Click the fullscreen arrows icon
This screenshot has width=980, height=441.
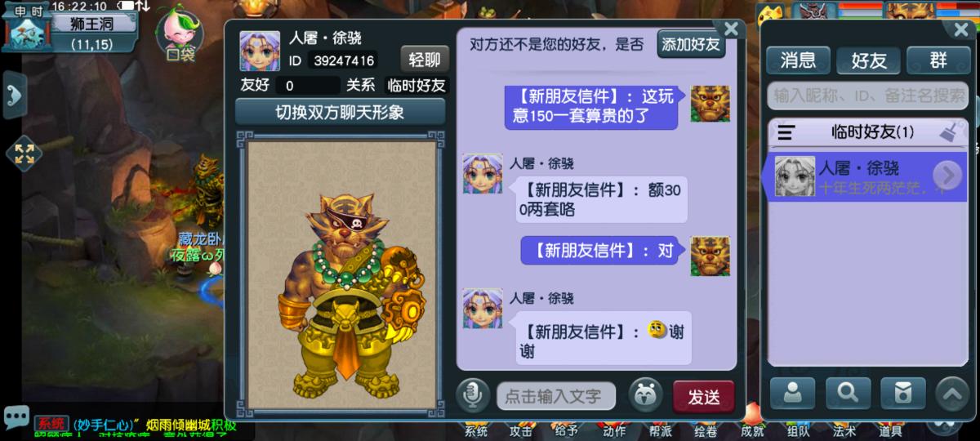click(24, 153)
